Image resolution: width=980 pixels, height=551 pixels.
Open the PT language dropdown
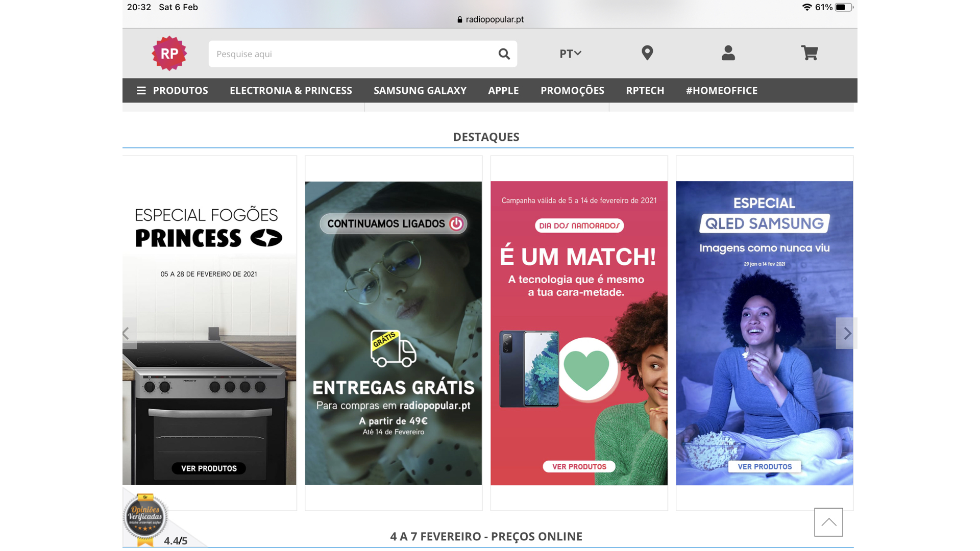click(x=570, y=54)
